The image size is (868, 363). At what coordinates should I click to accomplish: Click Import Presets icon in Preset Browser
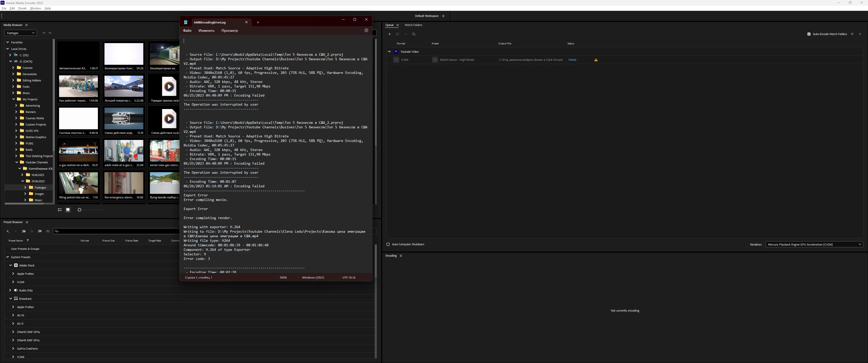point(40,231)
